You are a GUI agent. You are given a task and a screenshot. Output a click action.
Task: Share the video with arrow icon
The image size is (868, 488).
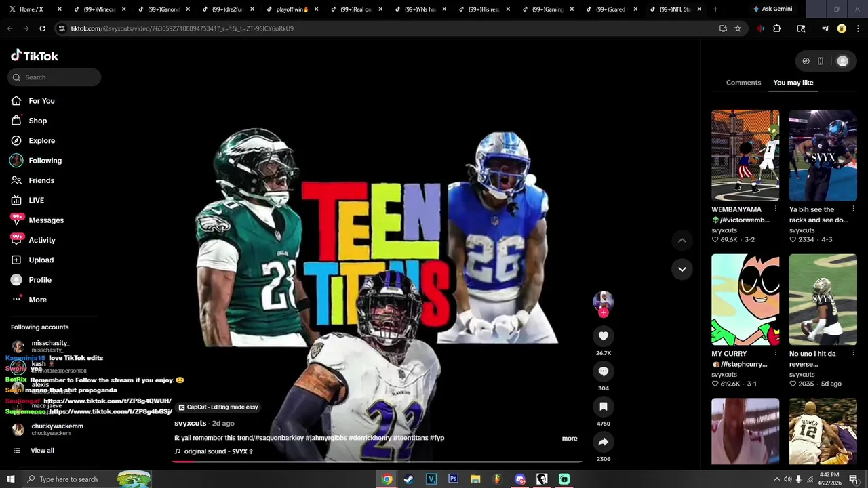pos(604,442)
